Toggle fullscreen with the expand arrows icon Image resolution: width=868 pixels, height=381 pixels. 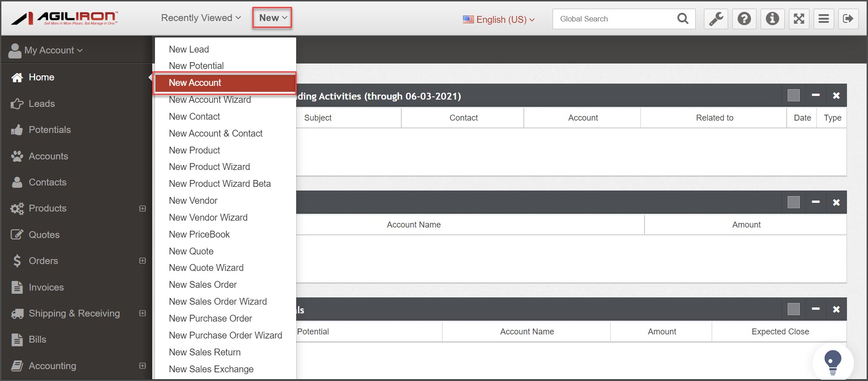coord(799,19)
